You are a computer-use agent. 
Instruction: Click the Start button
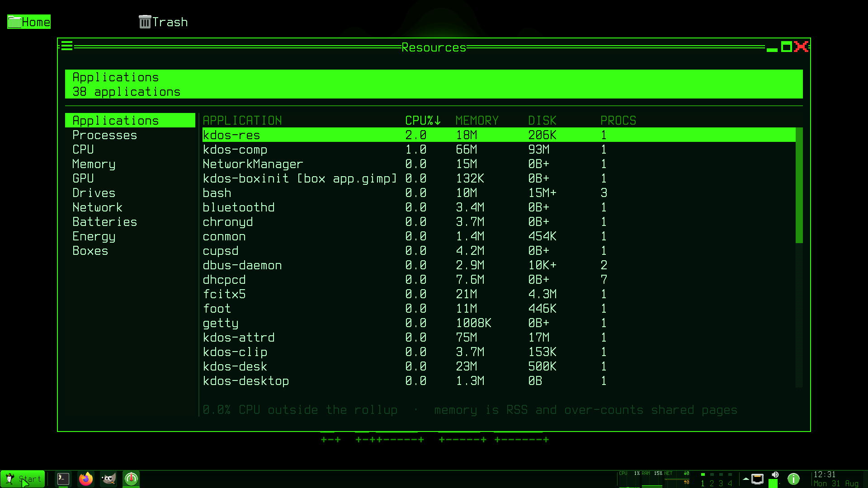coord(23,479)
